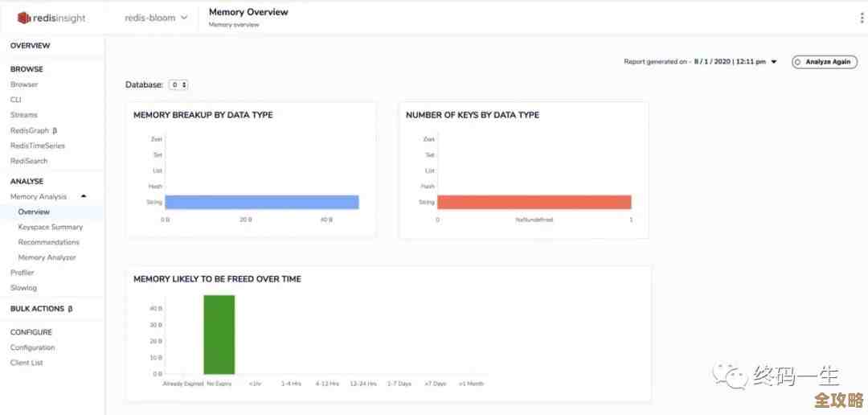The image size is (868, 415).
Task: Collapse the Memory Analysis section
Action: (x=84, y=196)
